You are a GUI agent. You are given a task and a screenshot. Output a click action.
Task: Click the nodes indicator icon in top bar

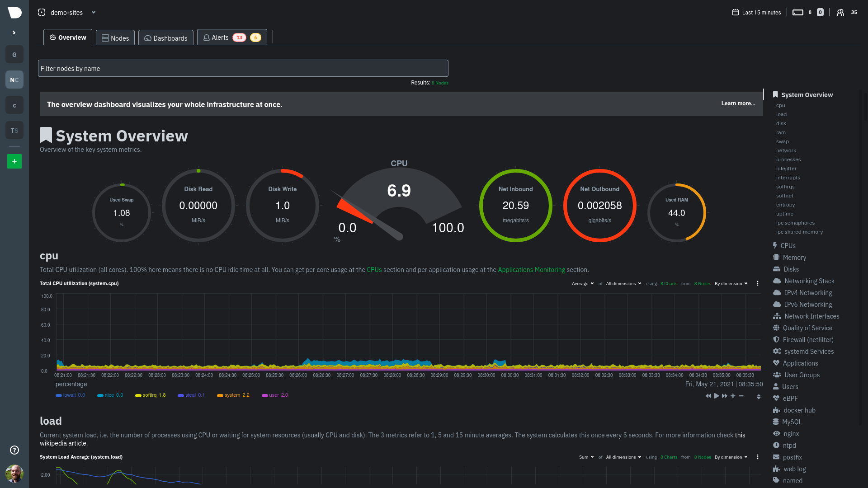(797, 12)
